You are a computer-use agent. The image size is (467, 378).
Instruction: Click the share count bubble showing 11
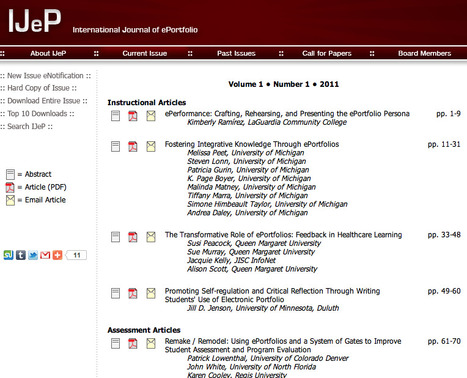(77, 255)
